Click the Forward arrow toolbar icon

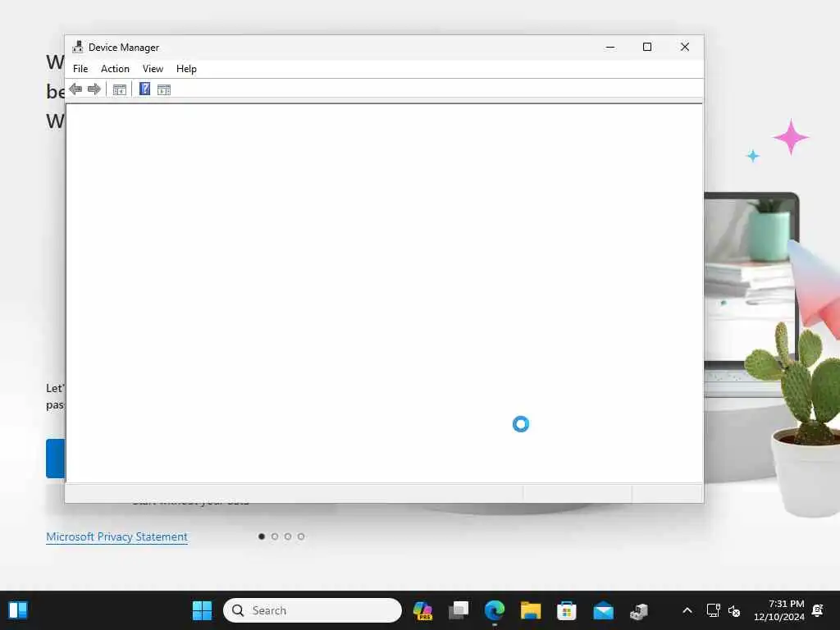point(94,89)
